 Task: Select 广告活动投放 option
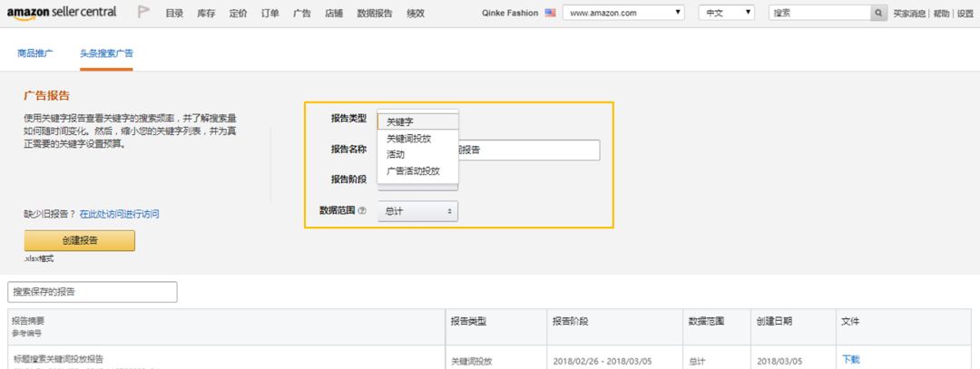pos(413,170)
